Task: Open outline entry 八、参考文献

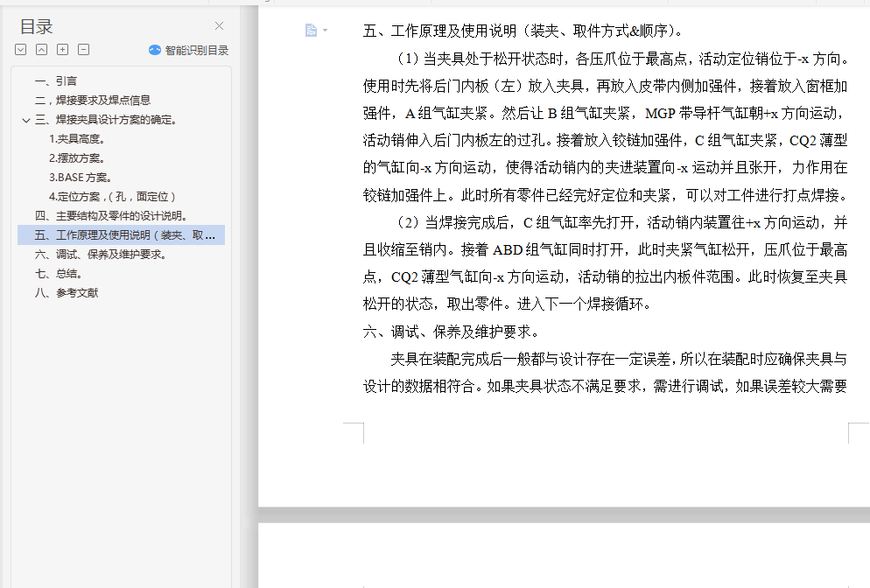Action: pyautogui.click(x=67, y=293)
